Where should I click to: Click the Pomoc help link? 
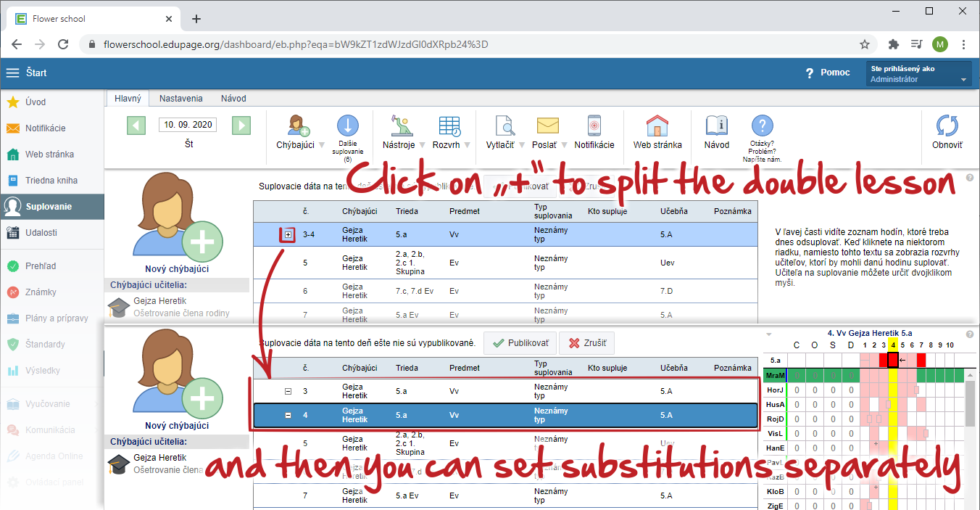pyautogui.click(x=828, y=73)
